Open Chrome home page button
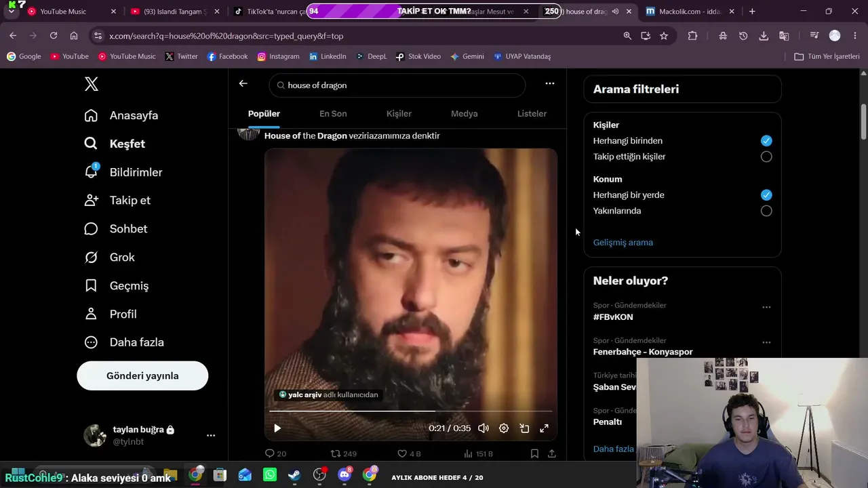 (74, 36)
